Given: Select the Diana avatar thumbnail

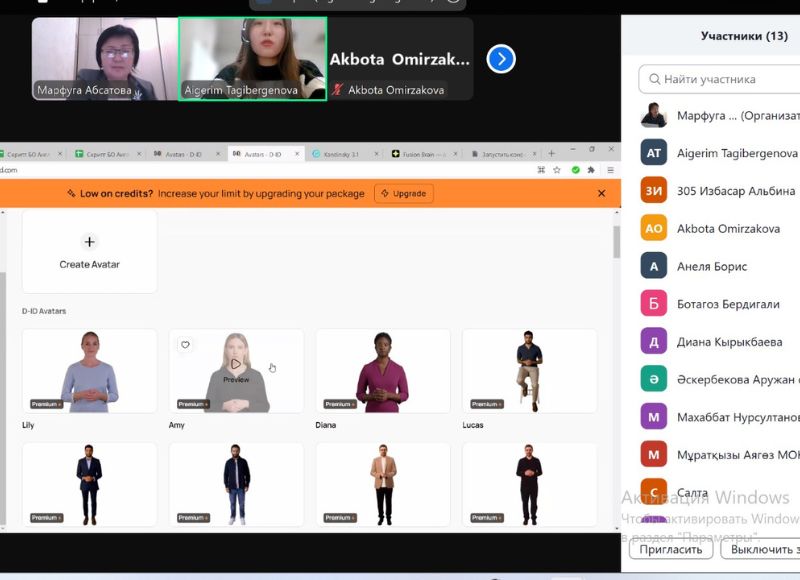Looking at the screenshot, I should pos(382,370).
